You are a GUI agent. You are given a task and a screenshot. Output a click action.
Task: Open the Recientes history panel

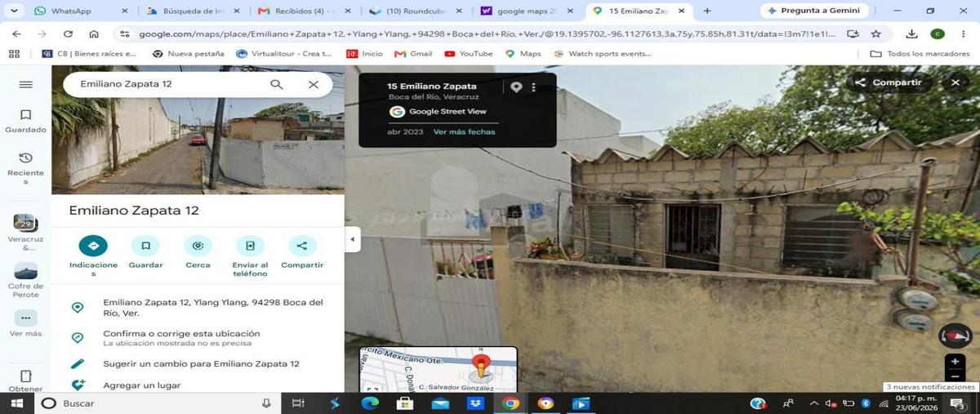[x=25, y=168]
